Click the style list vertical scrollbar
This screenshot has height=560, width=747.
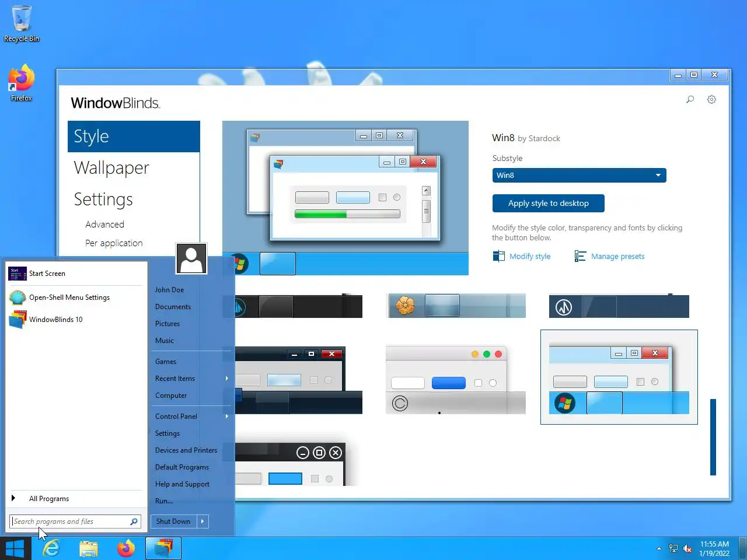click(x=713, y=437)
